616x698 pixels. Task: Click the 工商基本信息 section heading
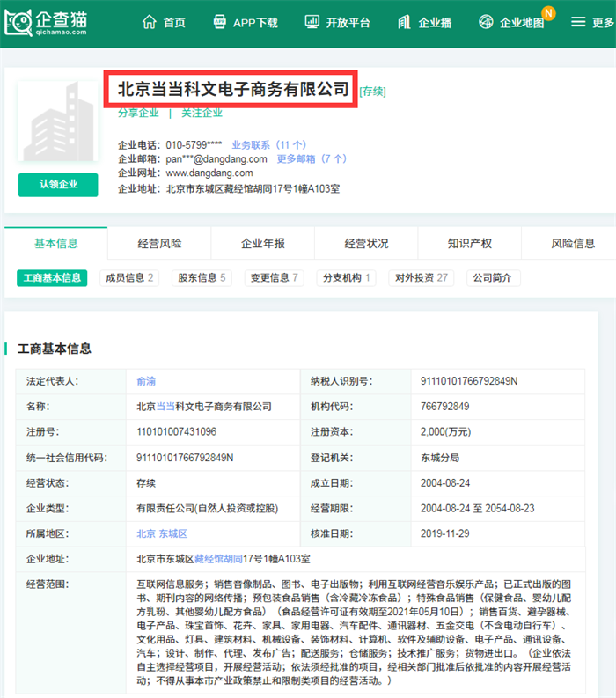(55, 349)
